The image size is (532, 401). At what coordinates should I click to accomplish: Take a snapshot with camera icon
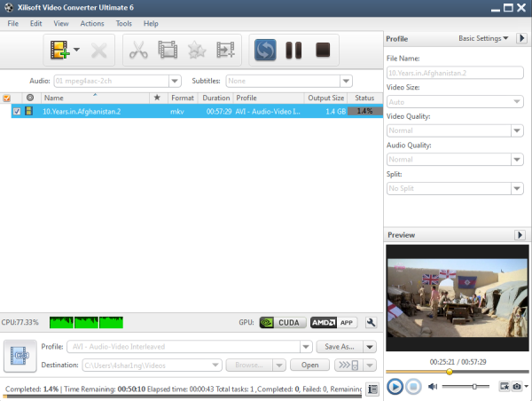(517, 387)
